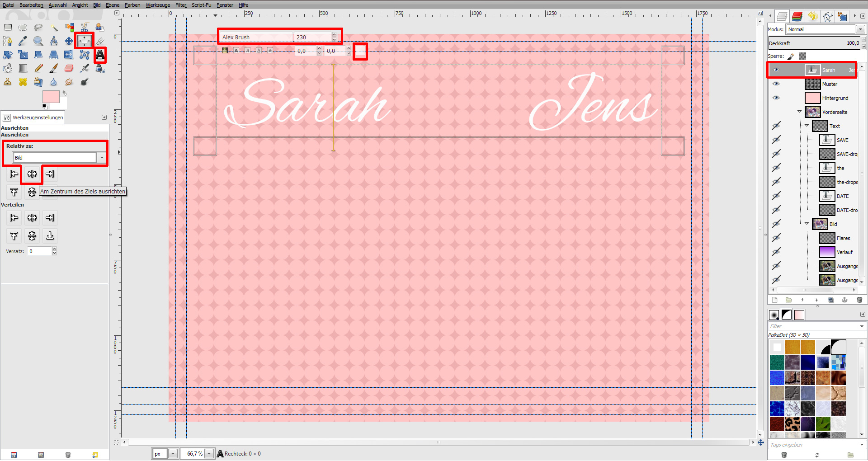Open the Script-Fu menu
Image resolution: width=868 pixels, height=461 pixels.
(x=201, y=5)
